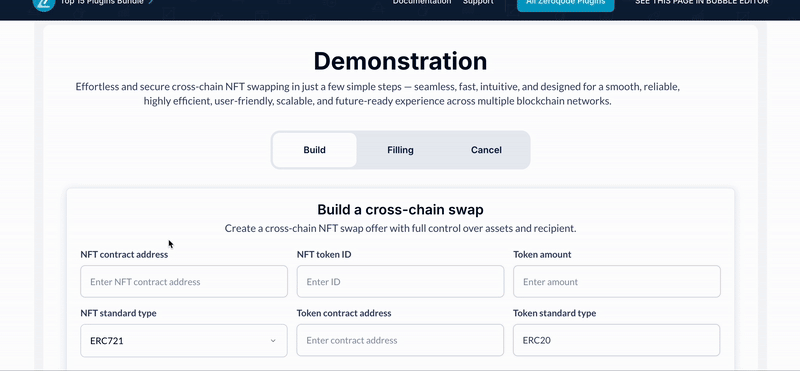Click the Demonstration page title
Viewport: 800px width, 371px height.
(x=401, y=61)
